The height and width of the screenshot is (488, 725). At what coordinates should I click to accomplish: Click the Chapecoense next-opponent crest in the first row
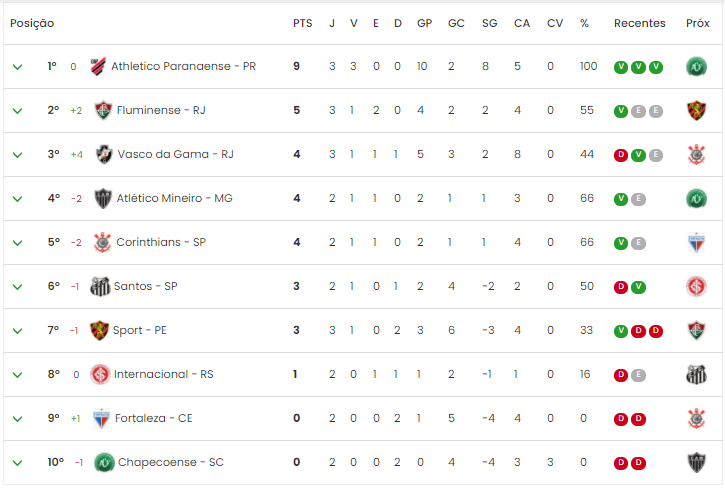click(696, 67)
